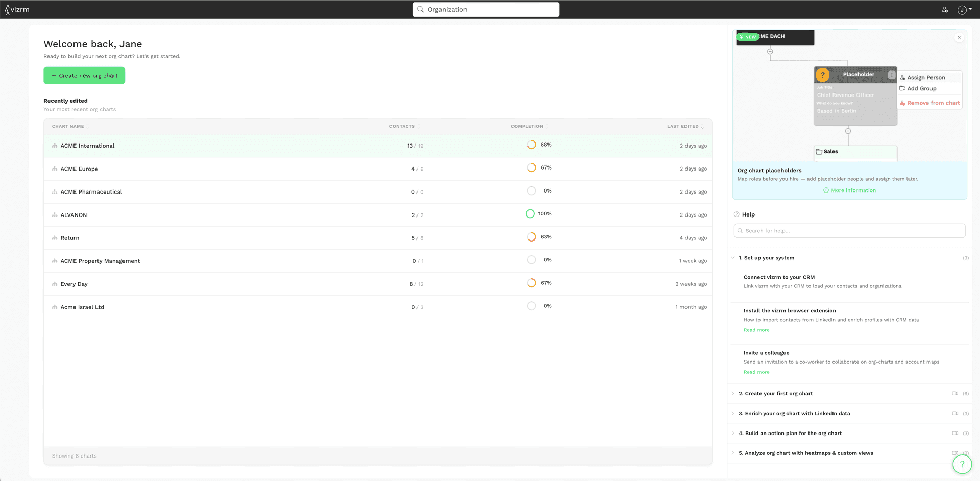Click collapse node below the Placeholder card
The width and height of the screenshot is (980, 481).
[x=848, y=131]
